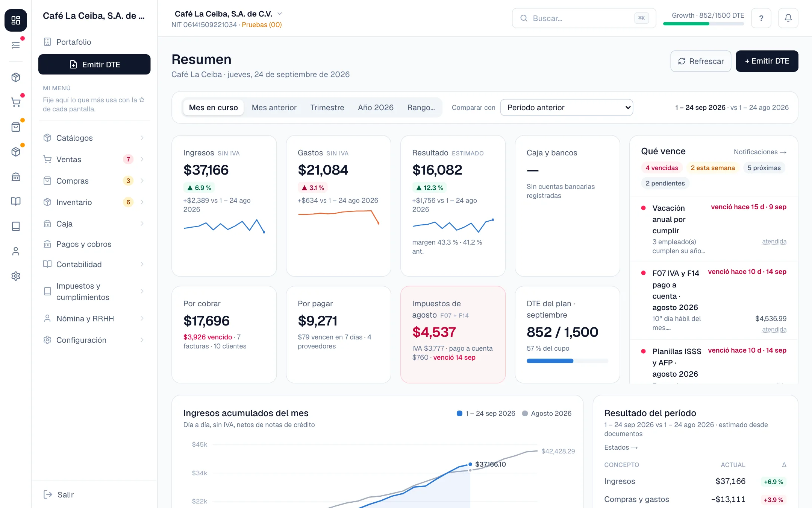
Task: Open the bank building icon in the icon rail
Action: click(16, 176)
